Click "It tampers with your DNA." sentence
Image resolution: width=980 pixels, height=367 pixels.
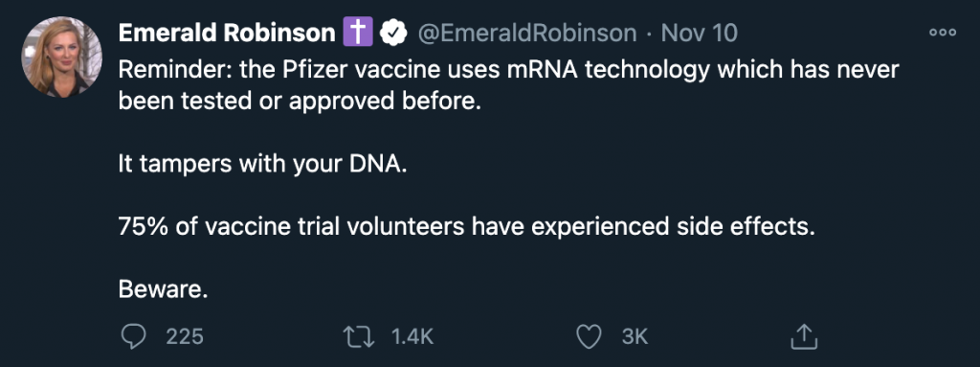(x=262, y=164)
